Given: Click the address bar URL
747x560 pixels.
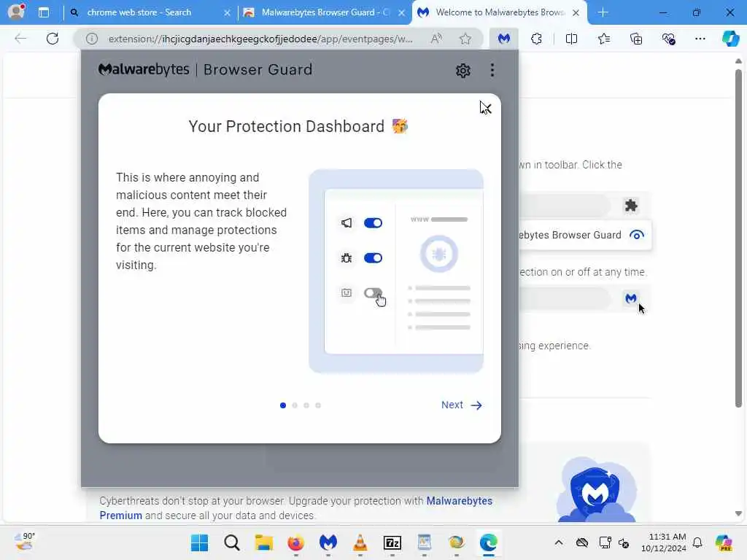Looking at the screenshot, I should [x=260, y=39].
